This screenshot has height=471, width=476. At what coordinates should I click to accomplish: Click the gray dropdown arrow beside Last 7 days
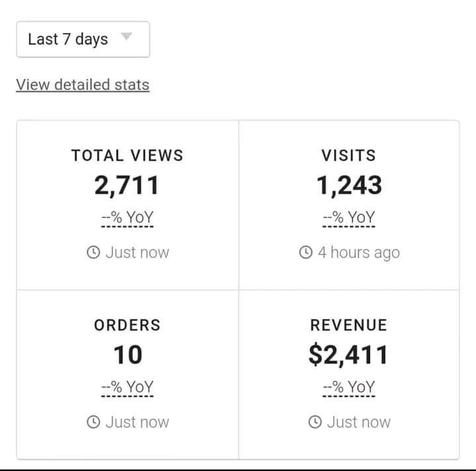[126, 38]
